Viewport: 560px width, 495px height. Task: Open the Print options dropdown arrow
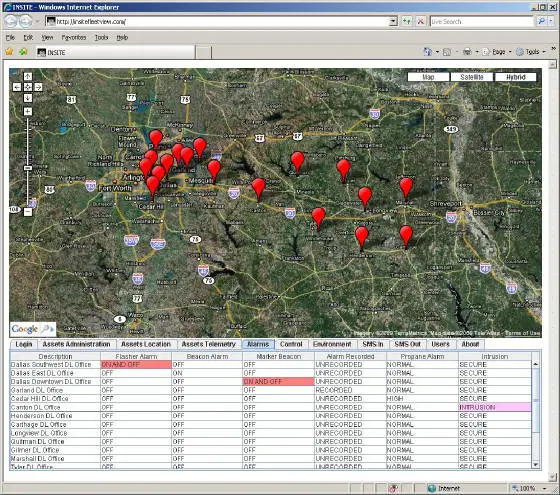[477, 52]
